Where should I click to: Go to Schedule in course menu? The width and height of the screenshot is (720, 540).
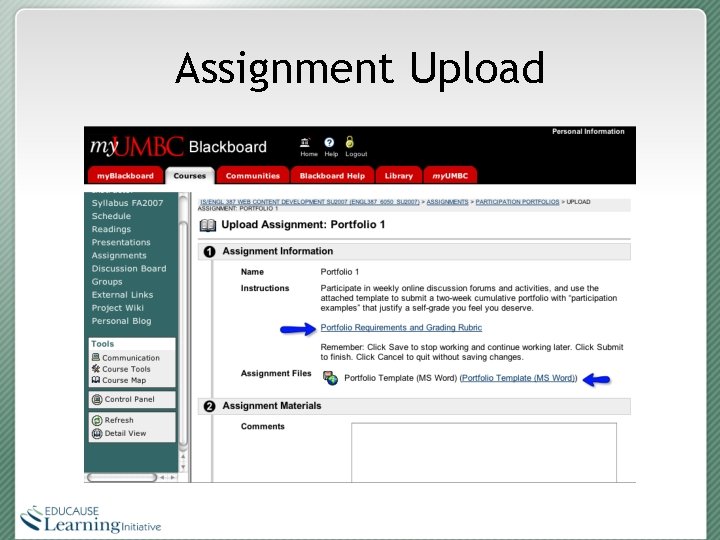[111, 216]
